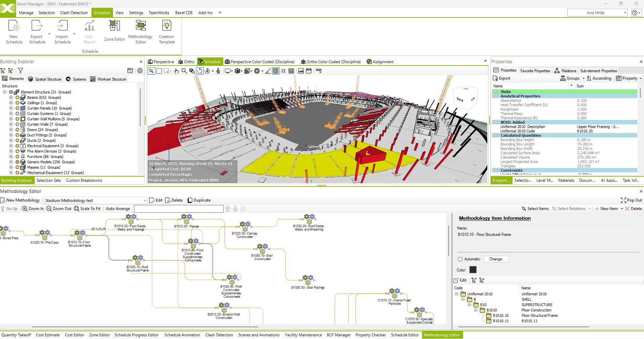Screen dimensions: 644x339
Task: Open the Stadium Methodology test dropdown
Action: click(x=145, y=201)
